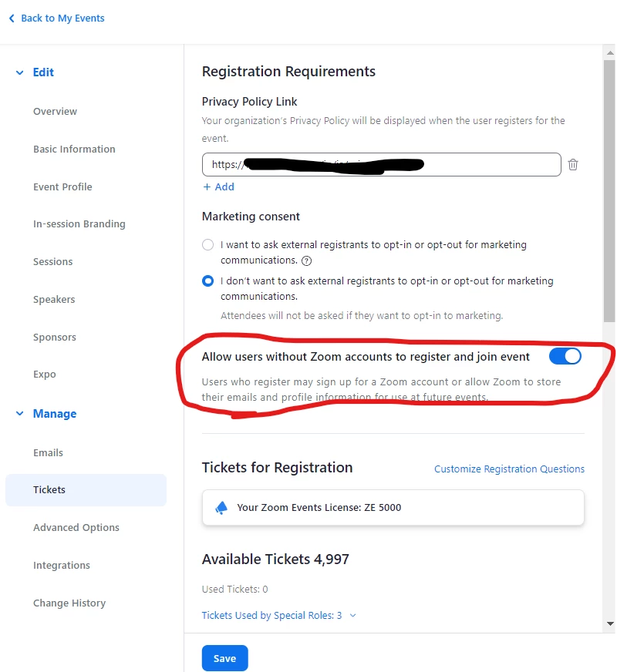
Task: Open marketing consent help question mark icon
Action: 306,260
